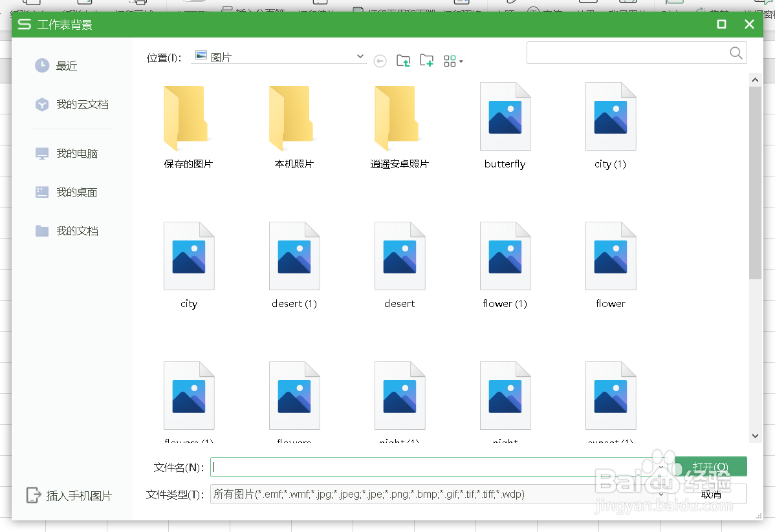775x532 pixels.
Task: Expand the 文件名 filename history dropdown
Action: pyautogui.click(x=661, y=467)
